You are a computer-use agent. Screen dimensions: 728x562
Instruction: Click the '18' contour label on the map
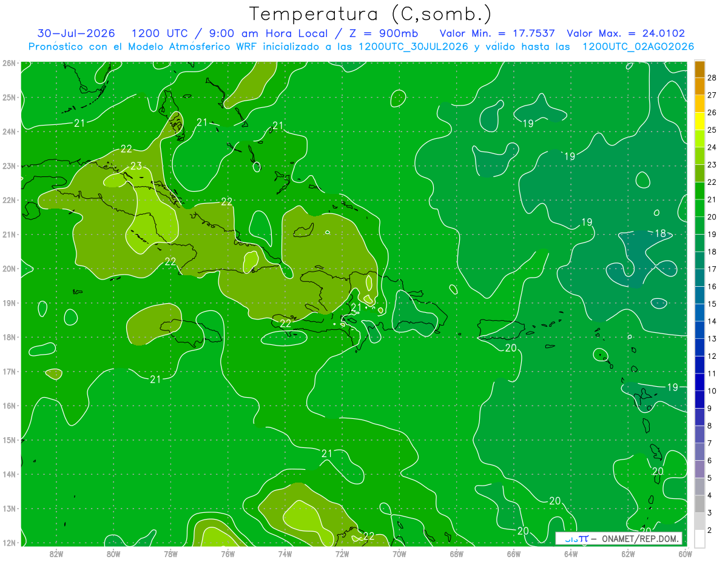(x=661, y=233)
